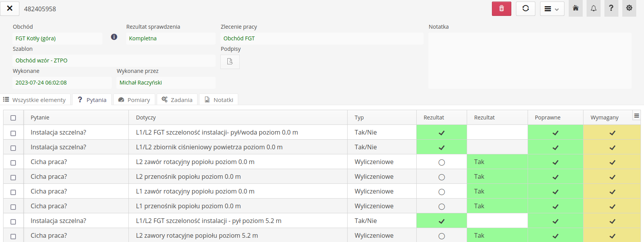Click the red delete trash icon
Screen dimensions: 644x242
click(501, 9)
